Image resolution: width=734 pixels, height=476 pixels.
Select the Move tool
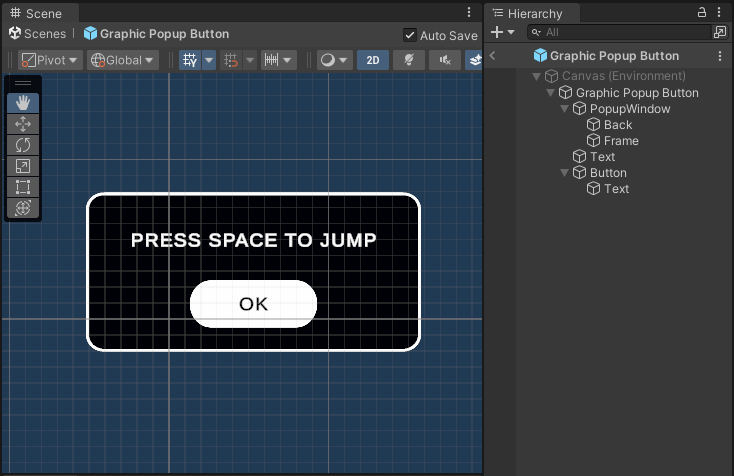tap(23, 123)
